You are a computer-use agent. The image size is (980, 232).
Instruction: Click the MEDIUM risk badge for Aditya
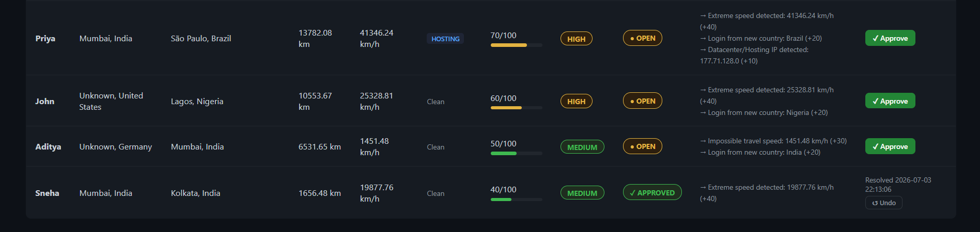point(582,147)
